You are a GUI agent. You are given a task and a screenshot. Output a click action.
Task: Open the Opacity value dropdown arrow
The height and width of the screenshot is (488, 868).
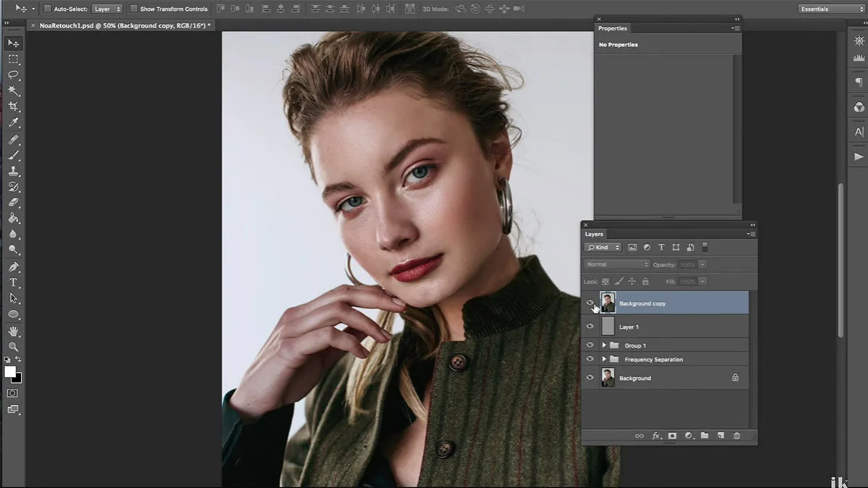coord(703,264)
